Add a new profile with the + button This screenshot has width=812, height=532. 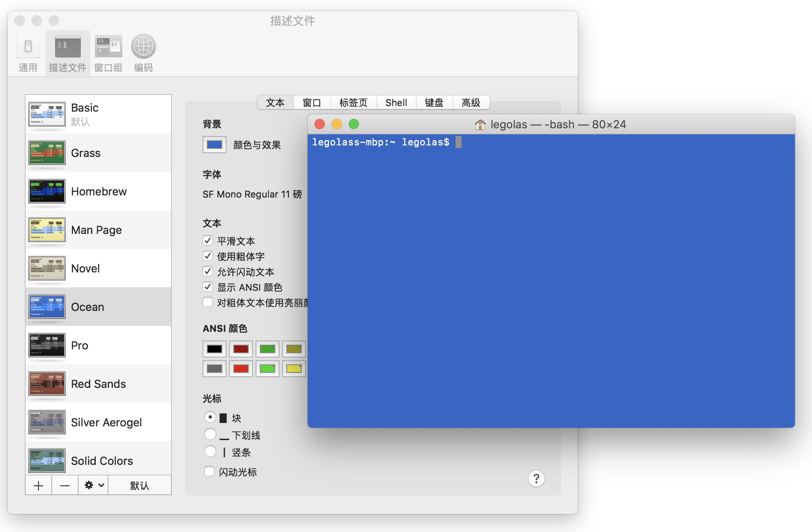click(x=38, y=485)
